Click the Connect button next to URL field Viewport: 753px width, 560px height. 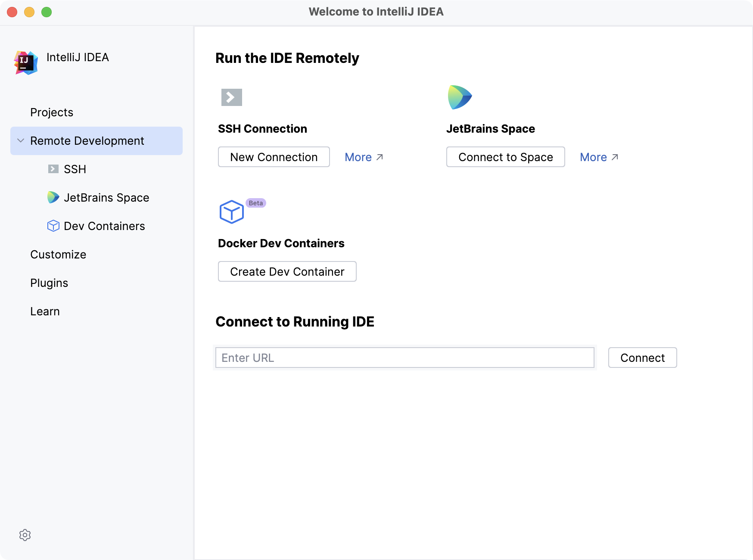[x=643, y=358]
